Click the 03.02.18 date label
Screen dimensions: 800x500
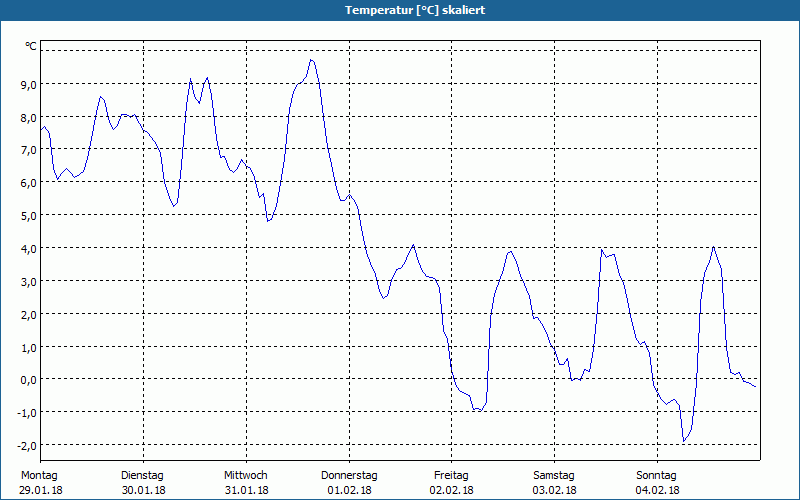pyautogui.click(x=554, y=490)
